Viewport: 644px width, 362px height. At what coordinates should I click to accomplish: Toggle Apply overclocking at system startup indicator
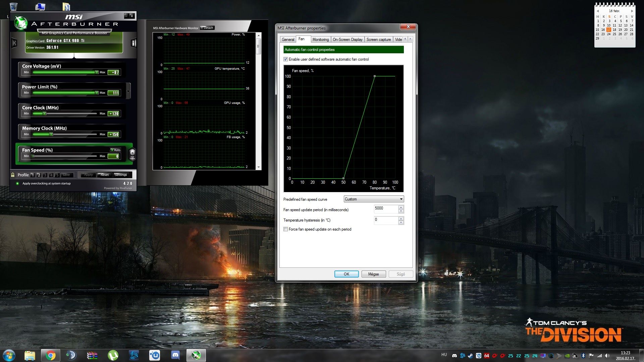(17, 183)
